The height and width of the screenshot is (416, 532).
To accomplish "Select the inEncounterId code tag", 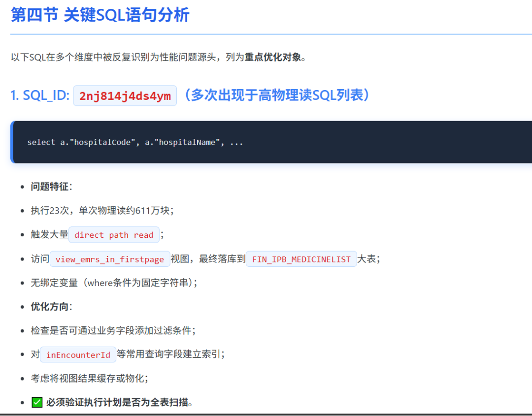I will 78,355.
